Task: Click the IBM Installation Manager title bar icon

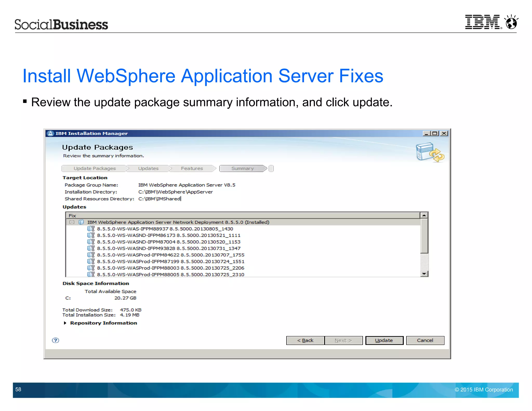Action: [x=50, y=133]
